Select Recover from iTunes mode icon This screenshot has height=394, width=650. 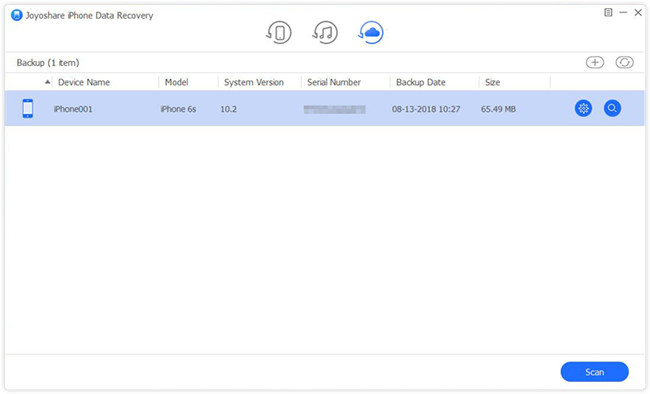[x=325, y=32]
